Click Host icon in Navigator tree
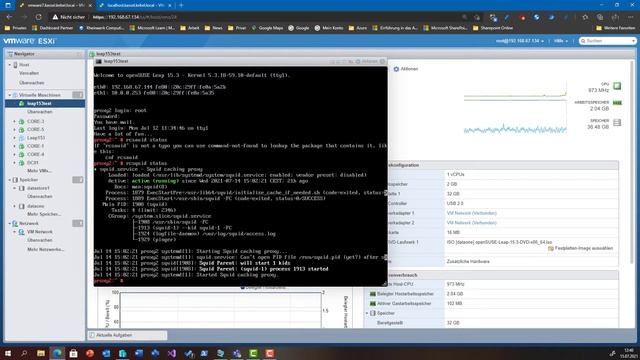Viewport: 640px width, 360px height. (16, 65)
